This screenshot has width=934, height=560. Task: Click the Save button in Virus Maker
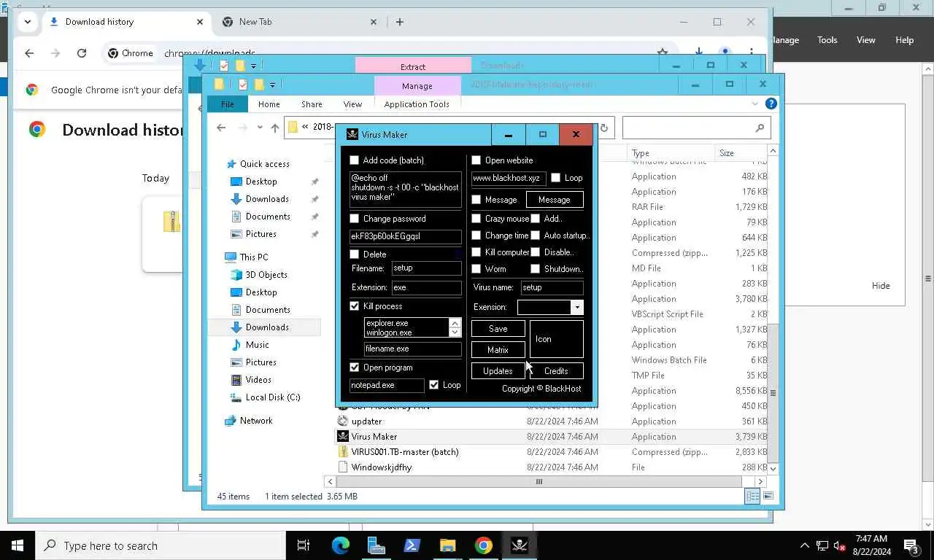(498, 329)
